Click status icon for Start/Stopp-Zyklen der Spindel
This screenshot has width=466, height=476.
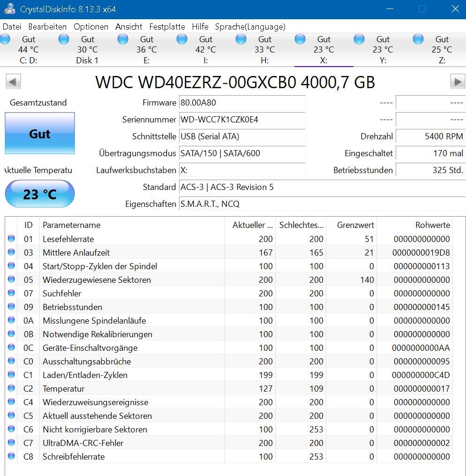11,265
